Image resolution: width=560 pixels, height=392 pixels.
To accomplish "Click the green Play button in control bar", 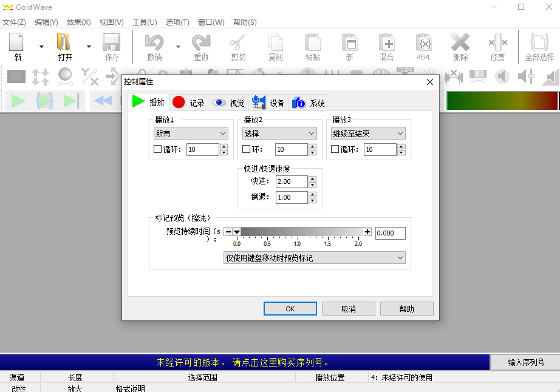I will (x=18, y=101).
